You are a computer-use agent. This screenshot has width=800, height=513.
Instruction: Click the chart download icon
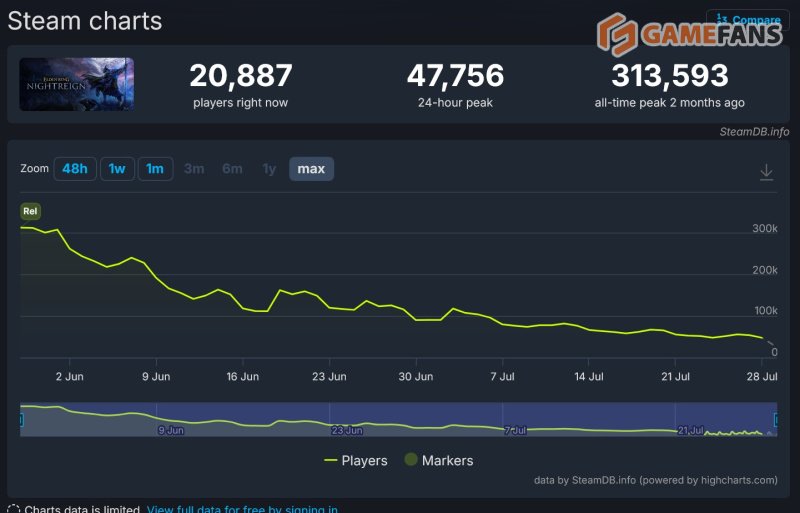coord(766,172)
